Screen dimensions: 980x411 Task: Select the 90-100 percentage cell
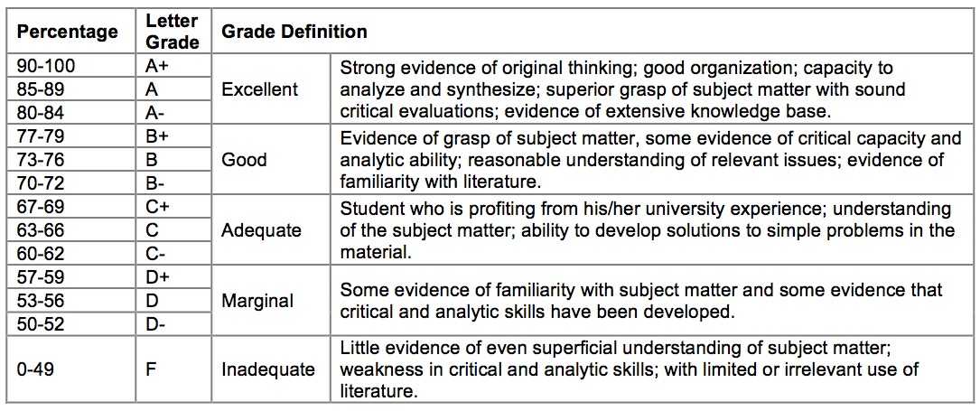(72, 66)
